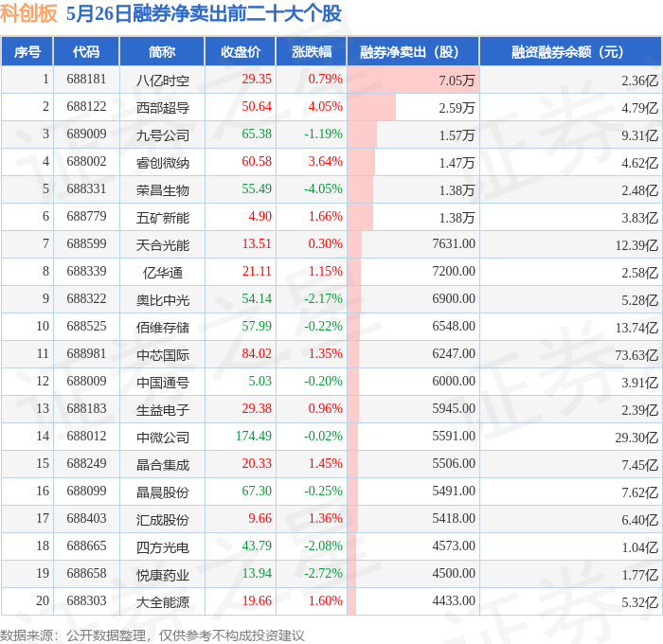Select stock name 大全能源
The image size is (663, 644).
(x=163, y=602)
